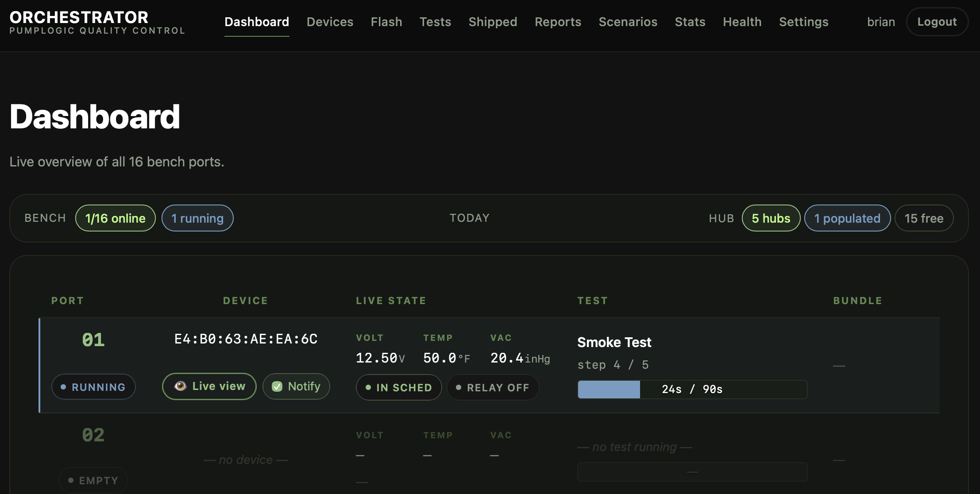Click the 5 hubs pill
The width and height of the screenshot is (980, 494).
pyautogui.click(x=771, y=218)
